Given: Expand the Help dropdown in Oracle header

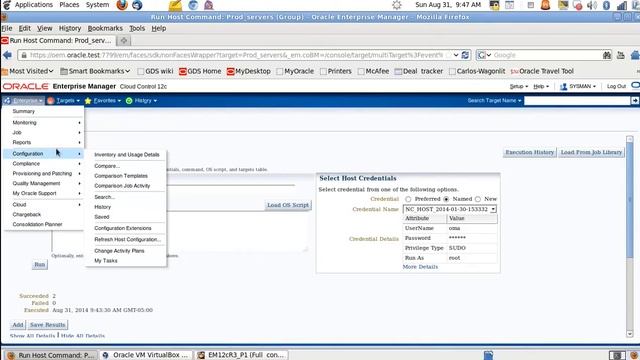Looking at the screenshot, I should click(x=541, y=87).
